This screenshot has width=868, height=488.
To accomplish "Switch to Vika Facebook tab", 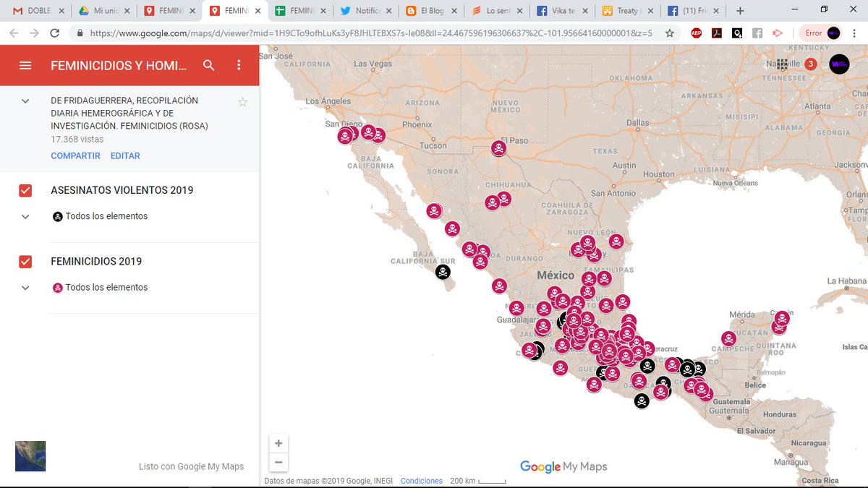I will pyautogui.click(x=563, y=11).
